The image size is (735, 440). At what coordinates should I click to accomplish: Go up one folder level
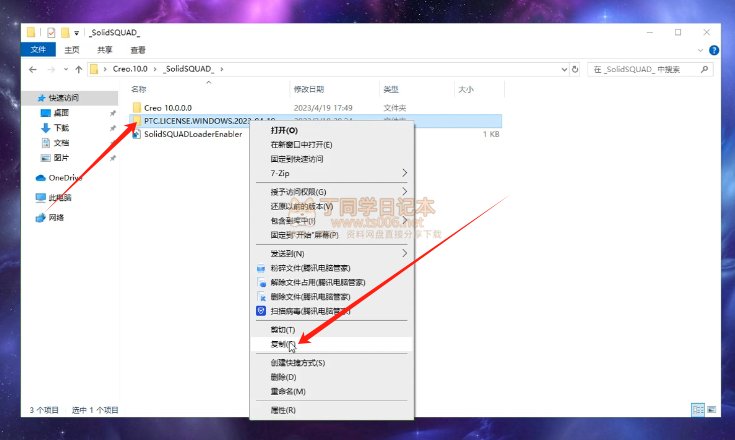[79, 69]
